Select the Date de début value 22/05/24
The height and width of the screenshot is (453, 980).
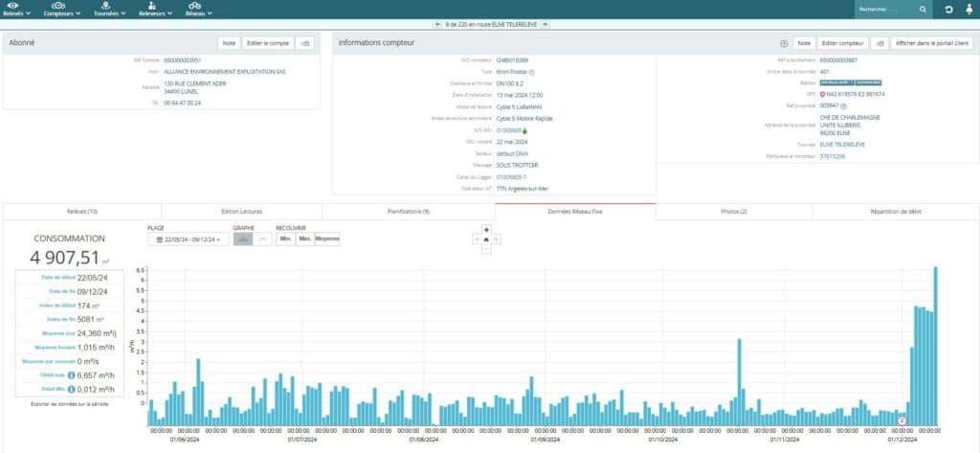click(x=93, y=278)
